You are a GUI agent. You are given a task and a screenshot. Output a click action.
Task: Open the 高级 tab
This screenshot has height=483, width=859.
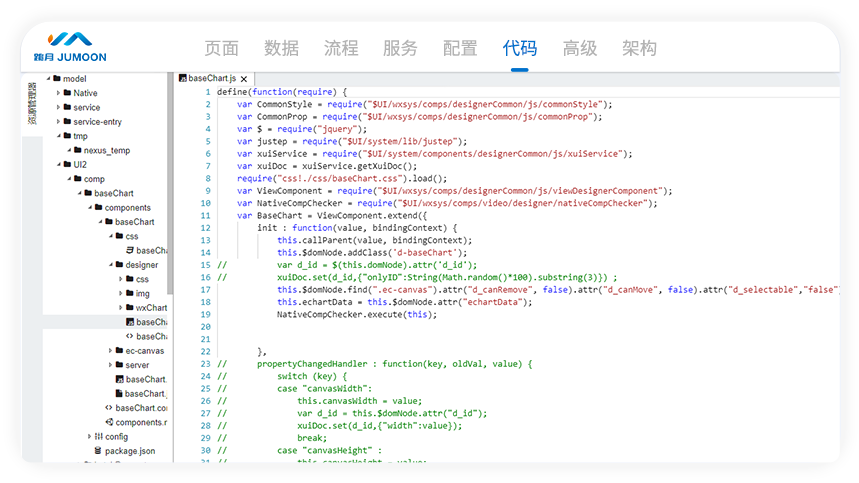point(580,48)
